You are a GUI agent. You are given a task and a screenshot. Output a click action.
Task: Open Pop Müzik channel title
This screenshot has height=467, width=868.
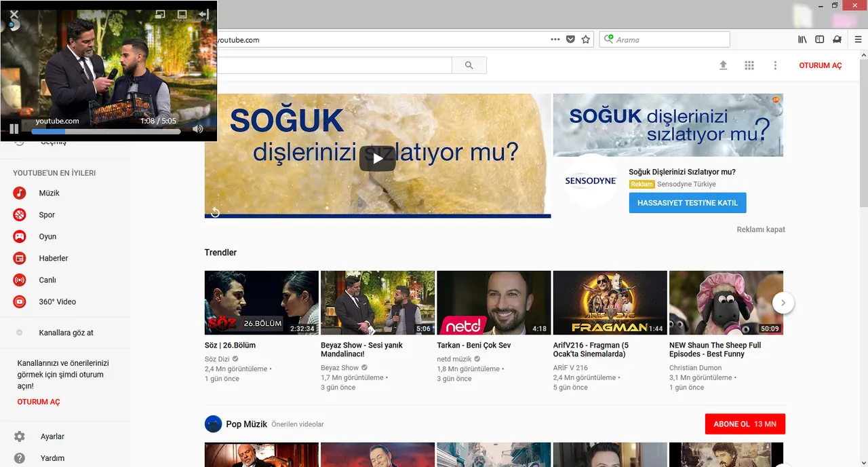(247, 424)
